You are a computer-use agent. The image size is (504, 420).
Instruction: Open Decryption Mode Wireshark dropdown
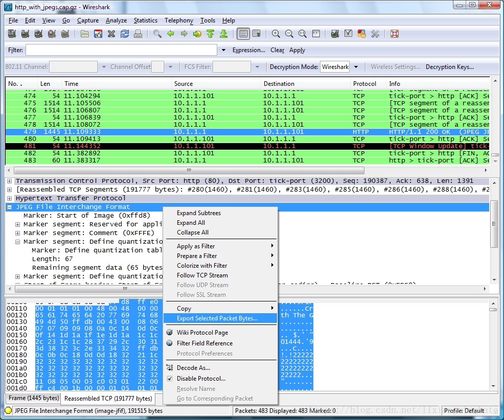click(x=356, y=67)
